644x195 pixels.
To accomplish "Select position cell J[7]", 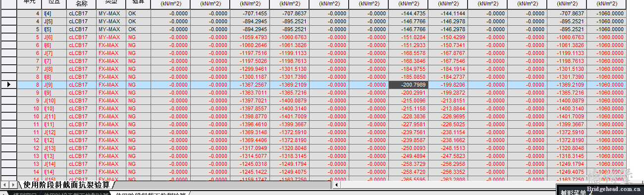I will tap(54, 53).
